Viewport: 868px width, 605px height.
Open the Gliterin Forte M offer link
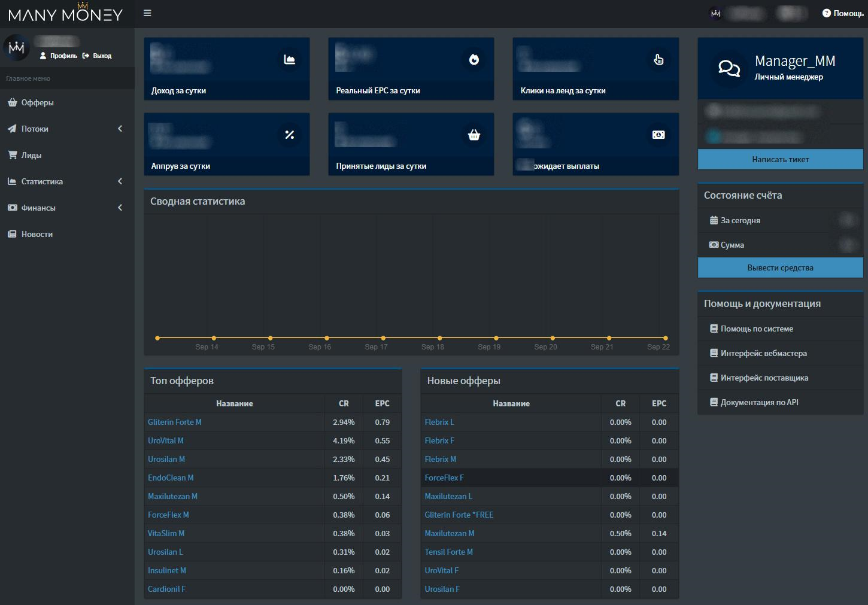175,422
